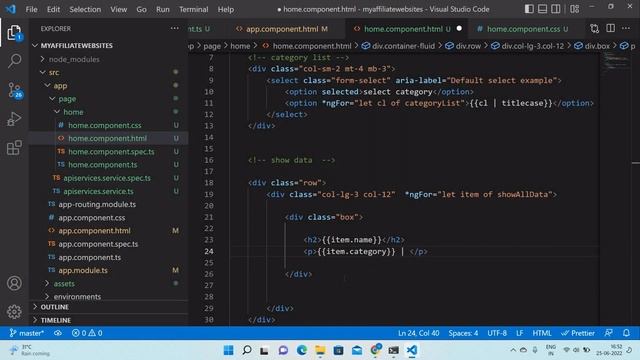
Task: Open Microsoft Edge from the taskbar
Action: click(x=302, y=350)
